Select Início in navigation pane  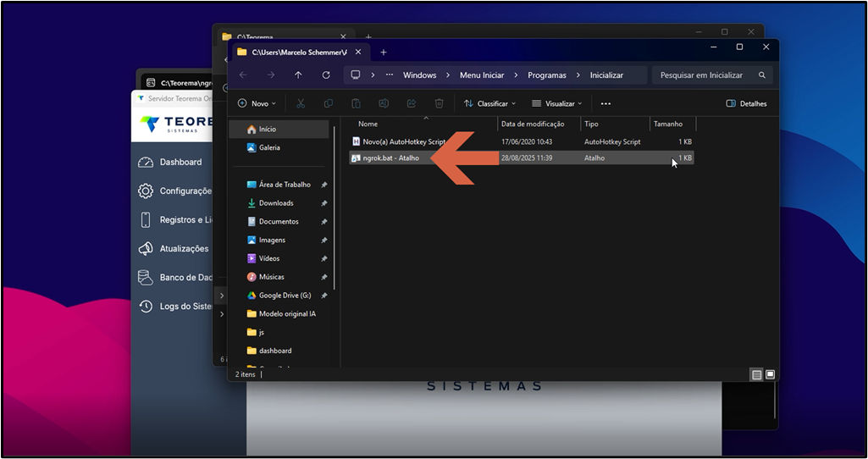coord(279,129)
